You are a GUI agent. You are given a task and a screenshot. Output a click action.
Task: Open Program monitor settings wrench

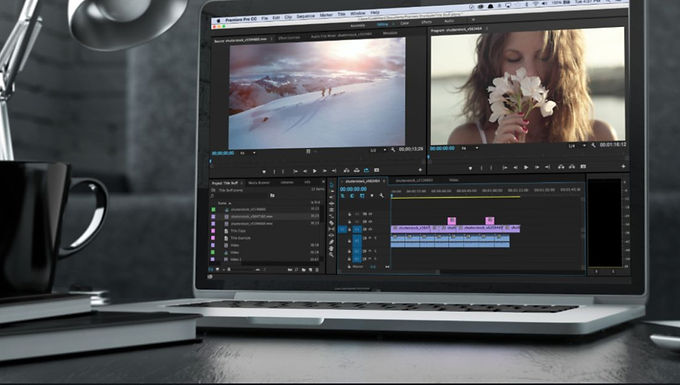[x=594, y=145]
